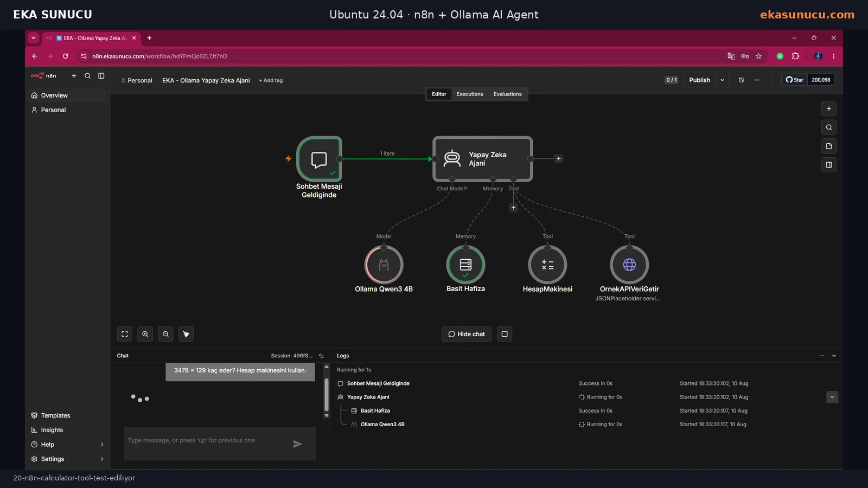
Task: Send the chat message
Action: (297, 444)
